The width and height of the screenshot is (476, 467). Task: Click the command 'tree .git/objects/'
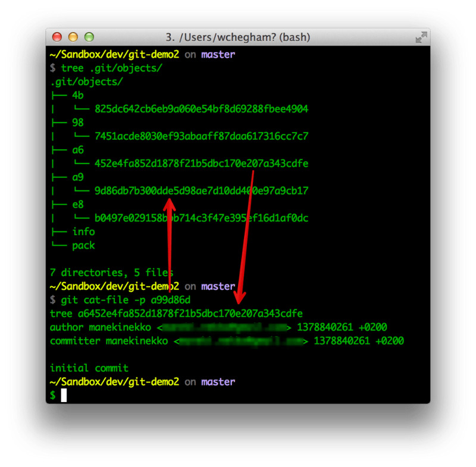coord(111,68)
